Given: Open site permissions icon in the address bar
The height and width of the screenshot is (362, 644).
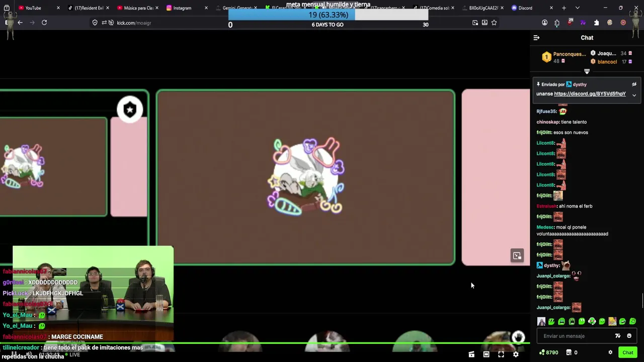Looking at the screenshot, I should pos(104,23).
